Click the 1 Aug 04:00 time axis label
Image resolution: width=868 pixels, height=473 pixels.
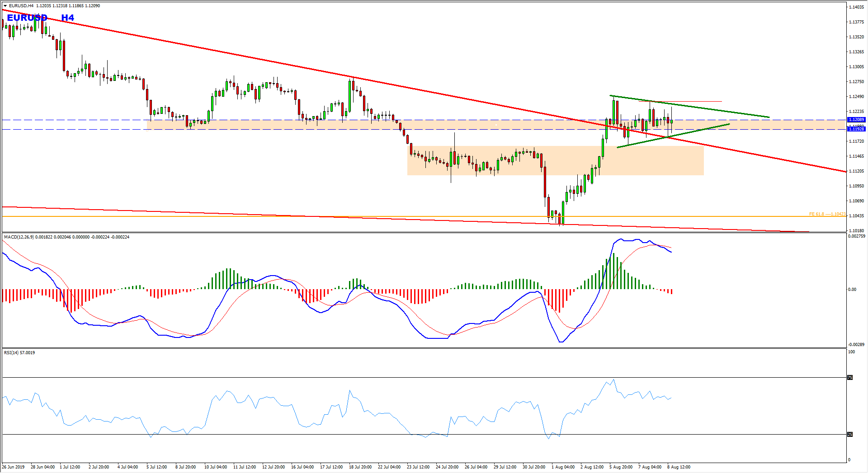(563, 467)
